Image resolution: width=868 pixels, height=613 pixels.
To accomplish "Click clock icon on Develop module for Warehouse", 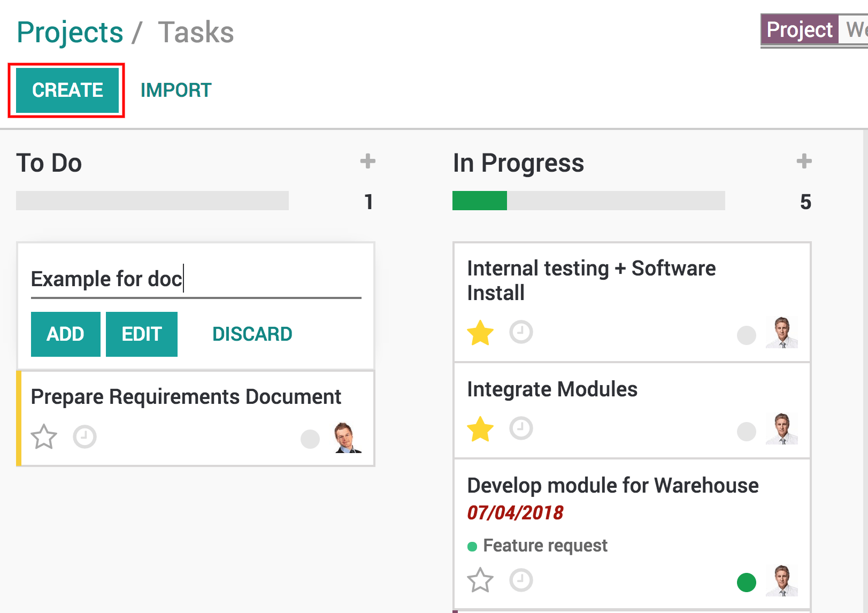I will point(520,580).
